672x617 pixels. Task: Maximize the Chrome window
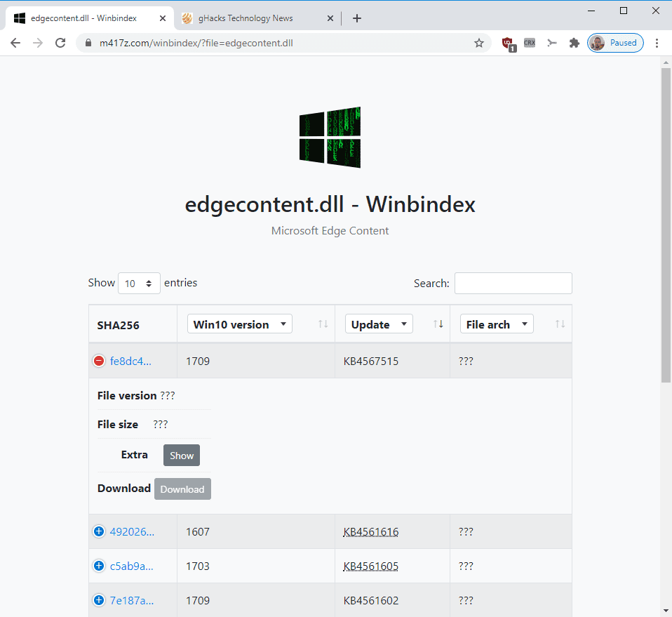(x=624, y=11)
